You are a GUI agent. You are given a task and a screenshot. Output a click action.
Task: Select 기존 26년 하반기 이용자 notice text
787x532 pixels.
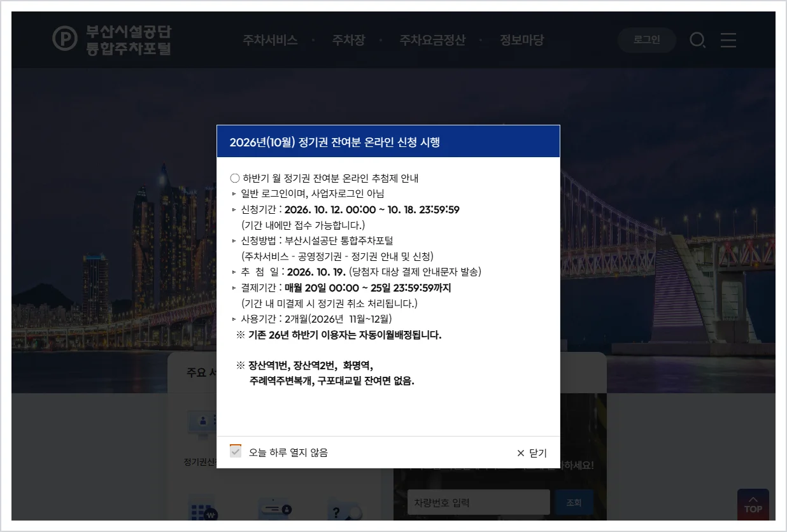[338, 335]
